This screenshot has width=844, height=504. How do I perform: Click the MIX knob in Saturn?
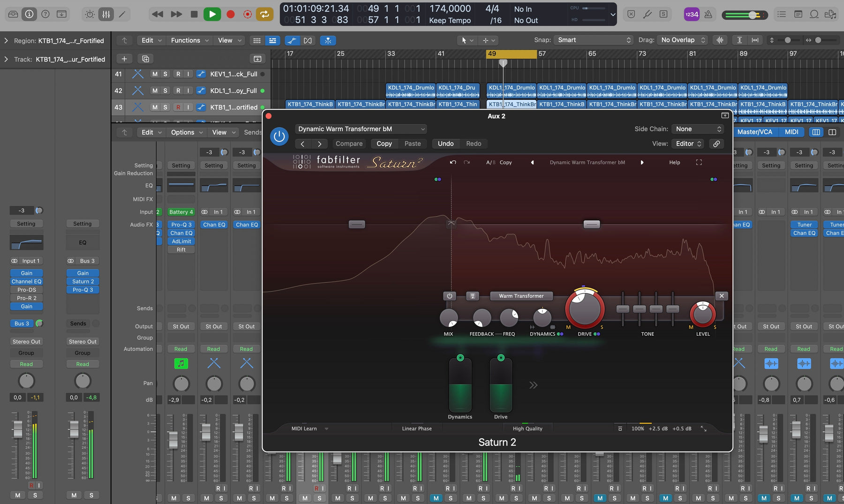449,318
